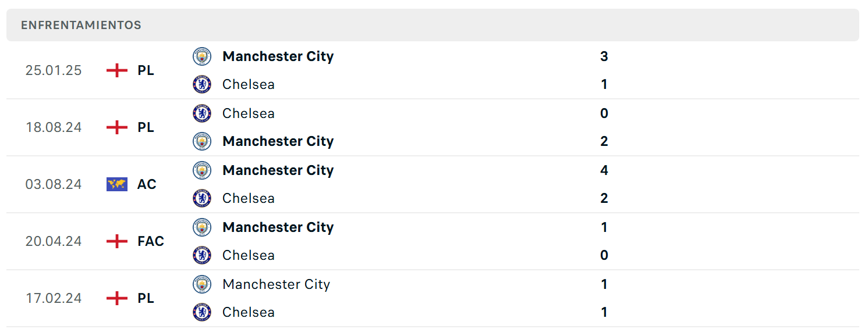Click the world map flag icon next to AC
The width and height of the screenshot is (868, 336).
tap(117, 184)
